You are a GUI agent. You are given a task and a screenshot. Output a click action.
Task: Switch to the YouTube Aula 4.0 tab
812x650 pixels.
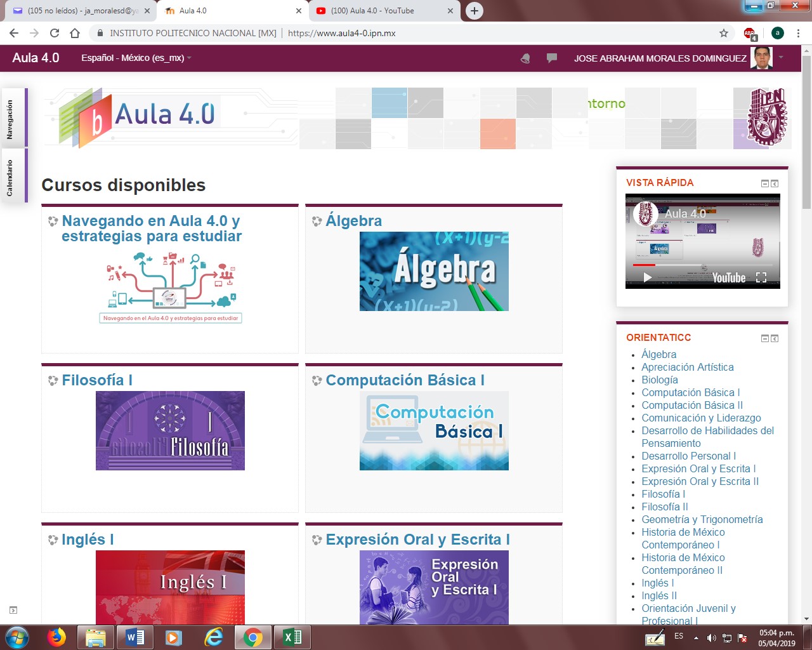pos(384,11)
